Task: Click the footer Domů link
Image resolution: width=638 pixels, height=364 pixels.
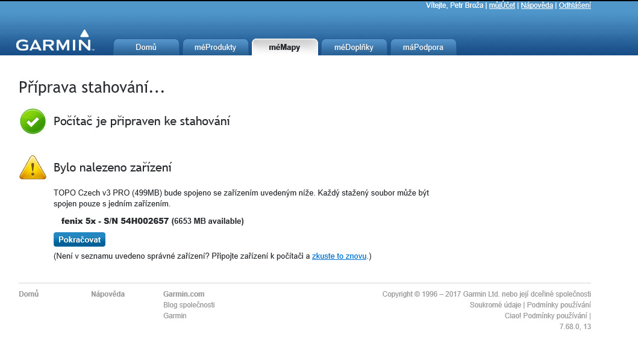Action: (28, 294)
